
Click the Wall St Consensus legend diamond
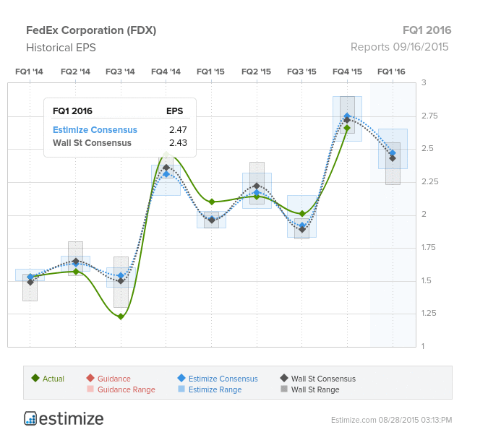[x=284, y=379]
